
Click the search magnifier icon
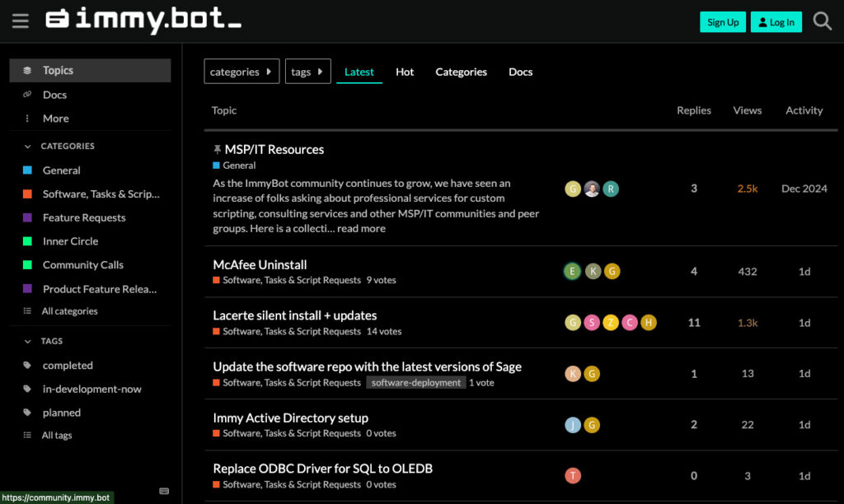[822, 21]
